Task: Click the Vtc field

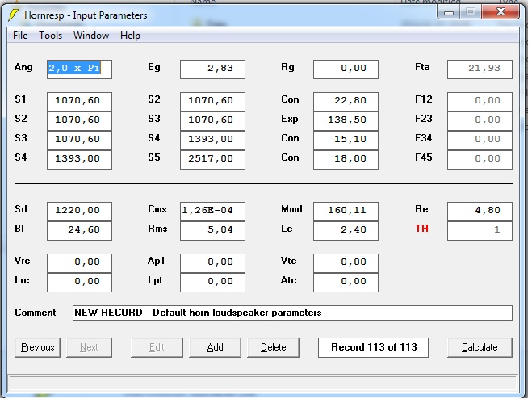Action: point(346,262)
